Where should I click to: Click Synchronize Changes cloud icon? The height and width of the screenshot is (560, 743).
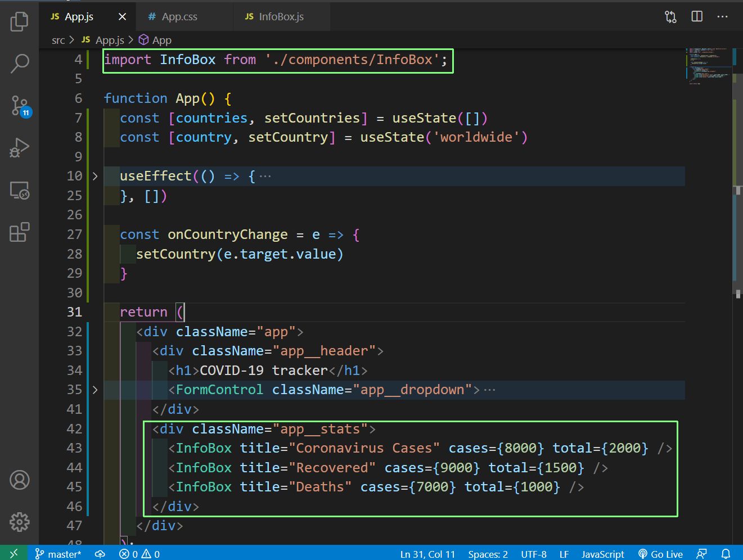click(x=100, y=554)
